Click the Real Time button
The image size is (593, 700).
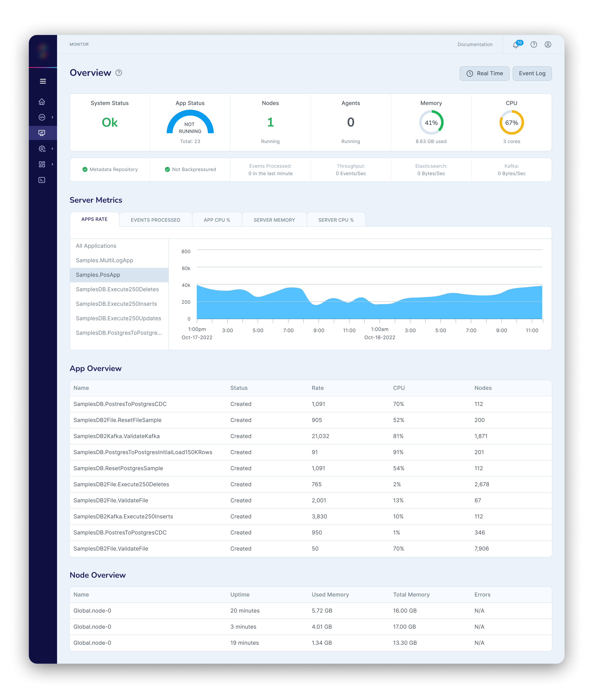click(484, 74)
